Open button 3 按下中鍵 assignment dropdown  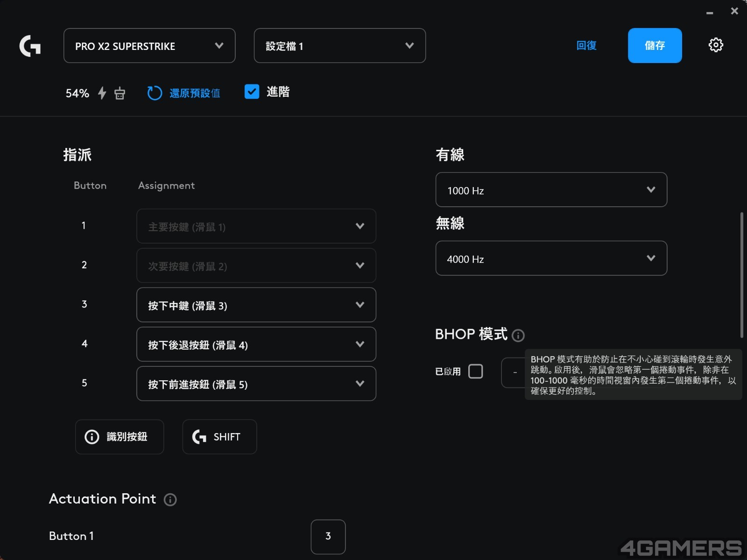[256, 305]
